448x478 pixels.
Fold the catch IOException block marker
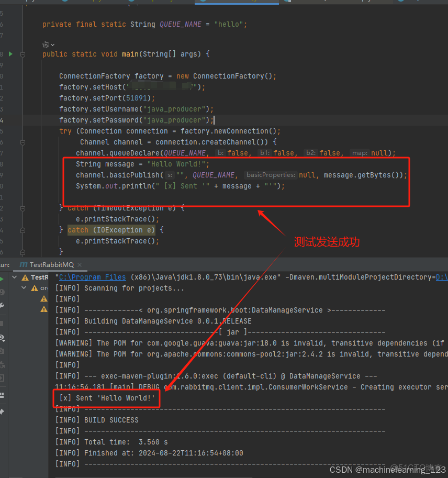(x=23, y=230)
